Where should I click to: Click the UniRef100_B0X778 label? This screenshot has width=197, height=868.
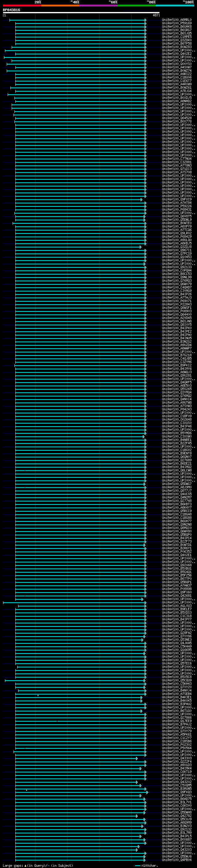coord(176,121)
